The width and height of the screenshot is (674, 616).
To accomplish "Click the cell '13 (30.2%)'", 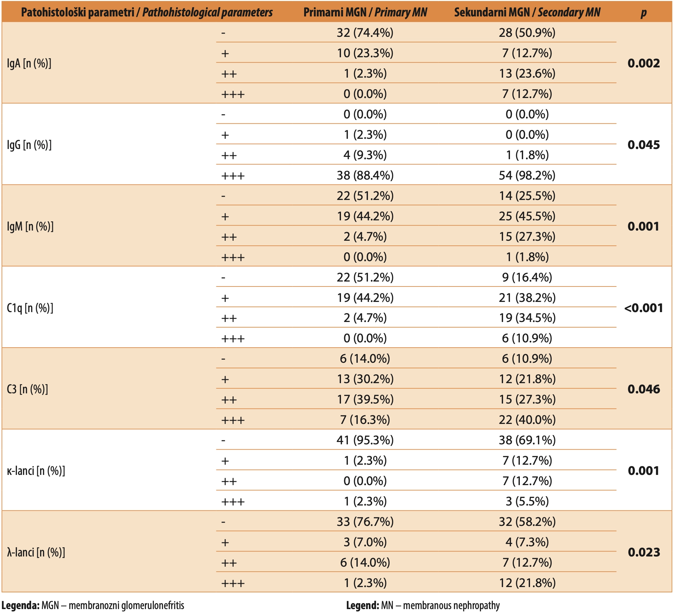I will [365, 379].
